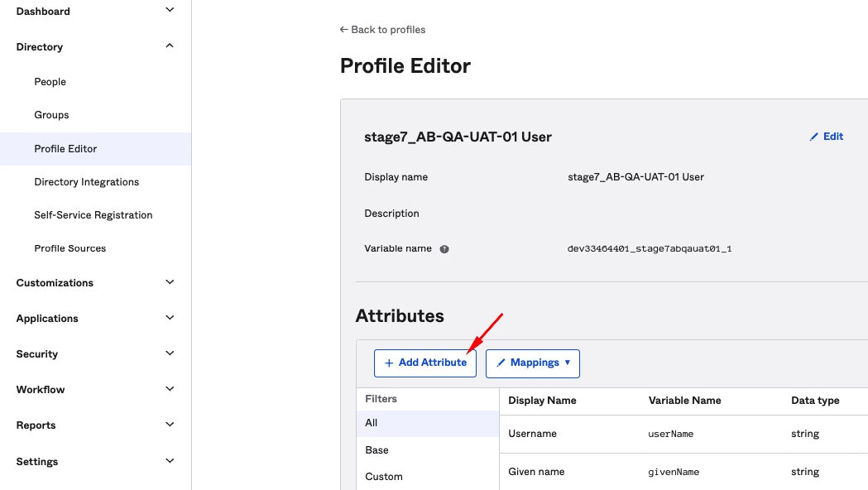Click the help icon beside Variable name
868x490 pixels.
(444, 248)
